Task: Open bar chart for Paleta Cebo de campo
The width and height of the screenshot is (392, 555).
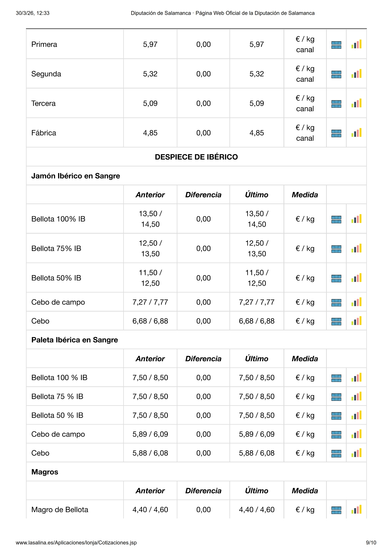Action: tap(356, 434)
